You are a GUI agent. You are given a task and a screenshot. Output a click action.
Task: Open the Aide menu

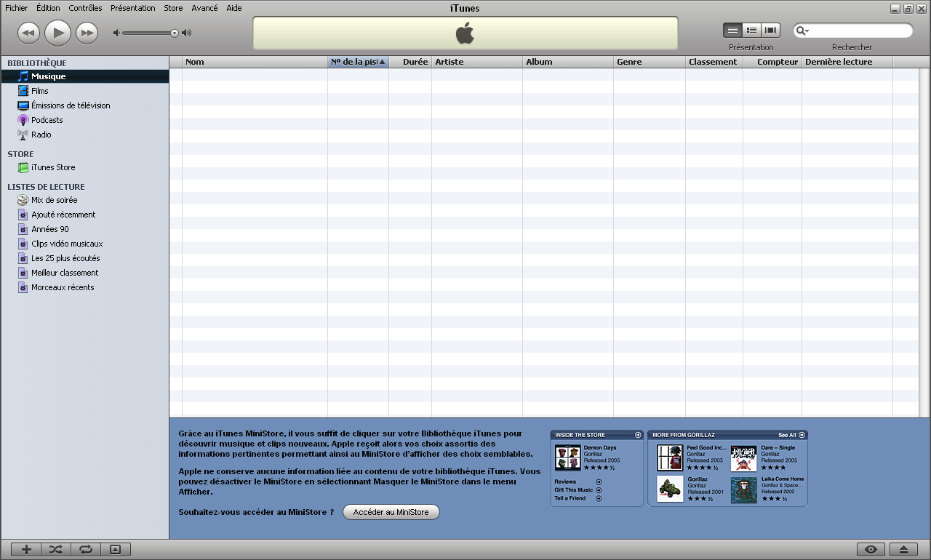coord(234,8)
